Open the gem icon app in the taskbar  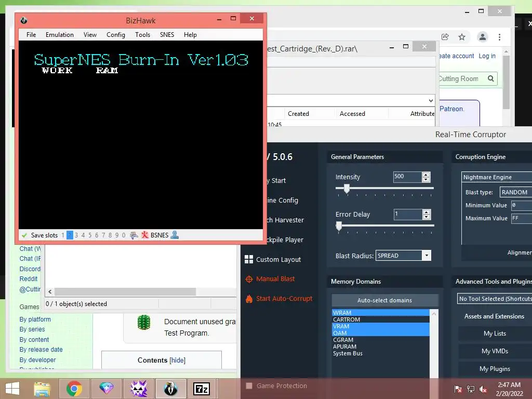pyautogui.click(x=106, y=389)
